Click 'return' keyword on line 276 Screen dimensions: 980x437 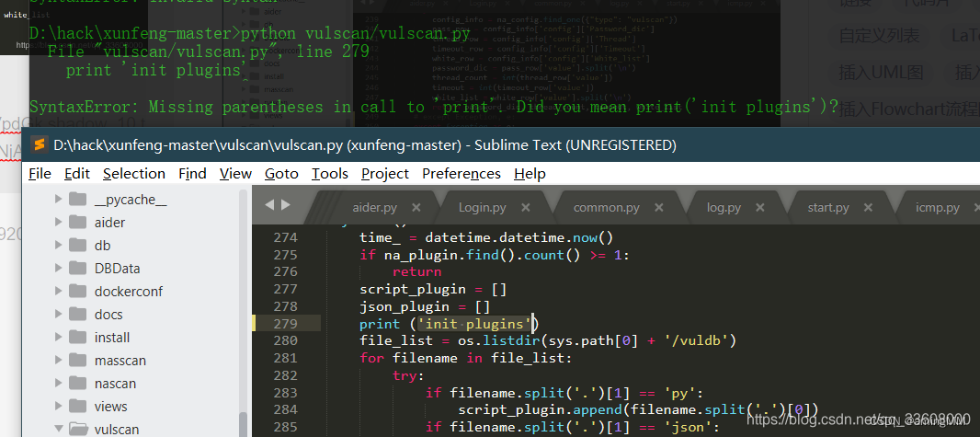point(416,271)
